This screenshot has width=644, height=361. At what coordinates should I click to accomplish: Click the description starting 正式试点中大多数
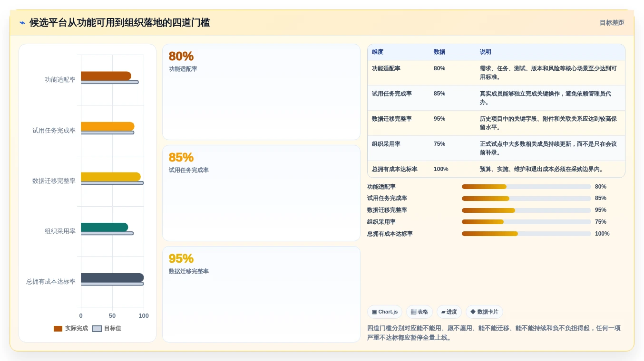click(548, 149)
